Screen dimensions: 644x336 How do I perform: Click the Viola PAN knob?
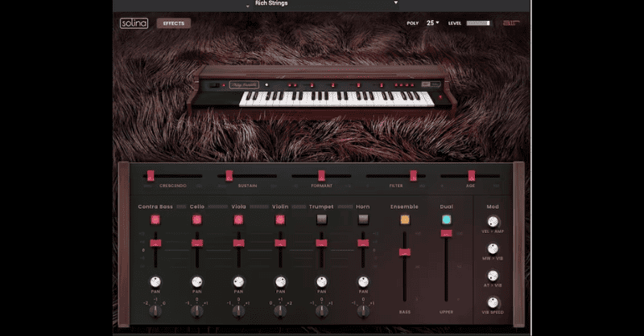(x=238, y=282)
